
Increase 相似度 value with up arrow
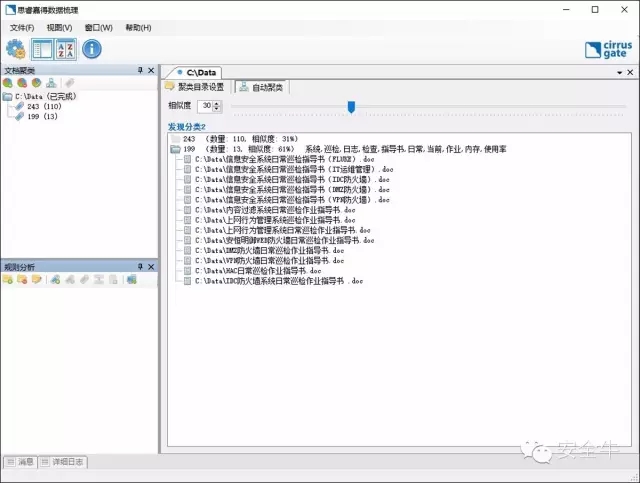coord(217,103)
